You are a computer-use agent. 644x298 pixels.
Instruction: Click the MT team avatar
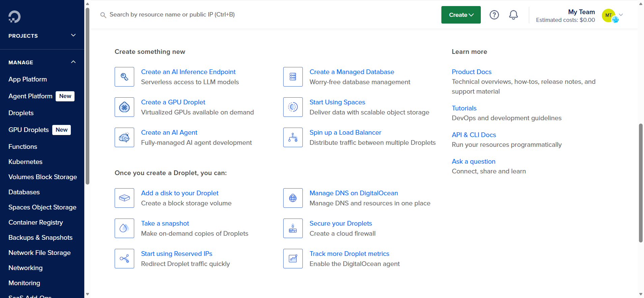609,15
